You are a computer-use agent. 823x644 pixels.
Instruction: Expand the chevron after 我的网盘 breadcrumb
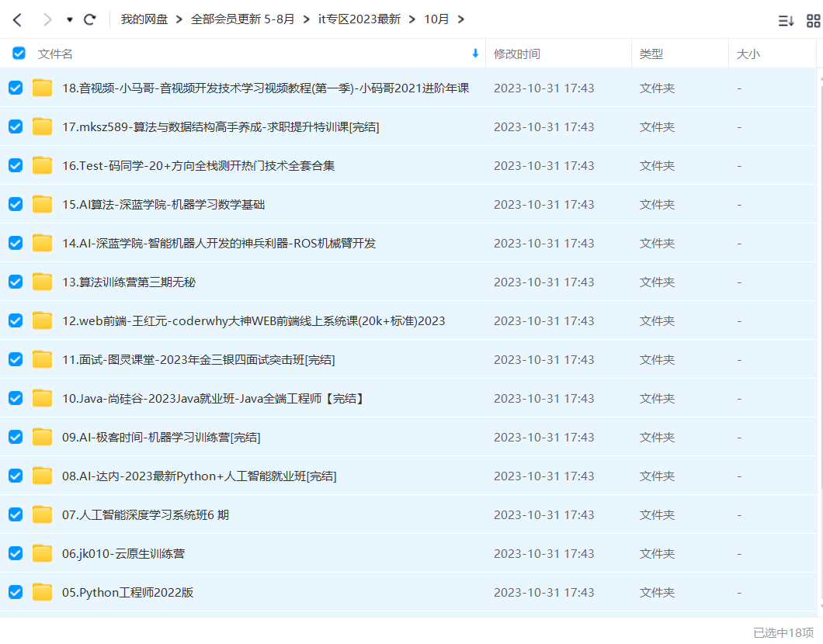(179, 19)
